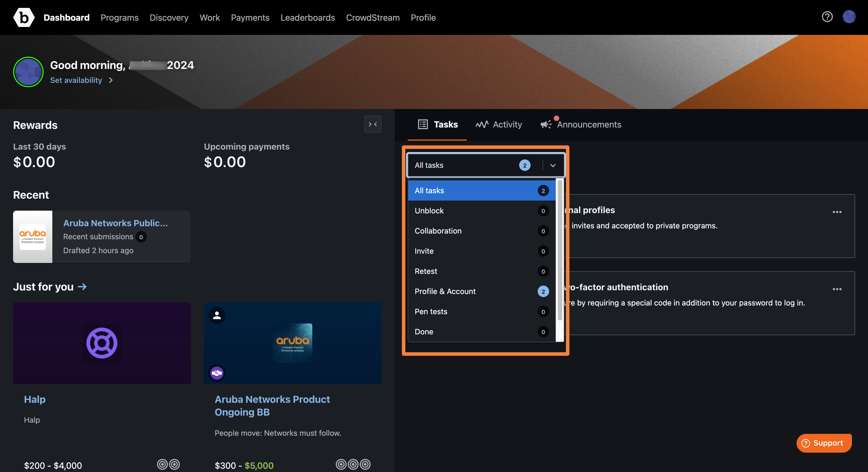Image resolution: width=868 pixels, height=472 pixels.
Task: Click Set availability link
Action: 75,80
